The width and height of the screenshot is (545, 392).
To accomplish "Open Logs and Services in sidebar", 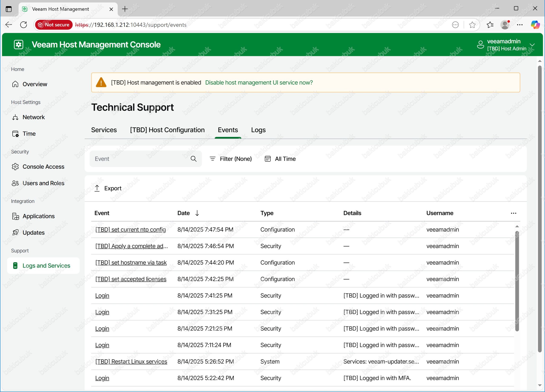I will tap(43, 266).
